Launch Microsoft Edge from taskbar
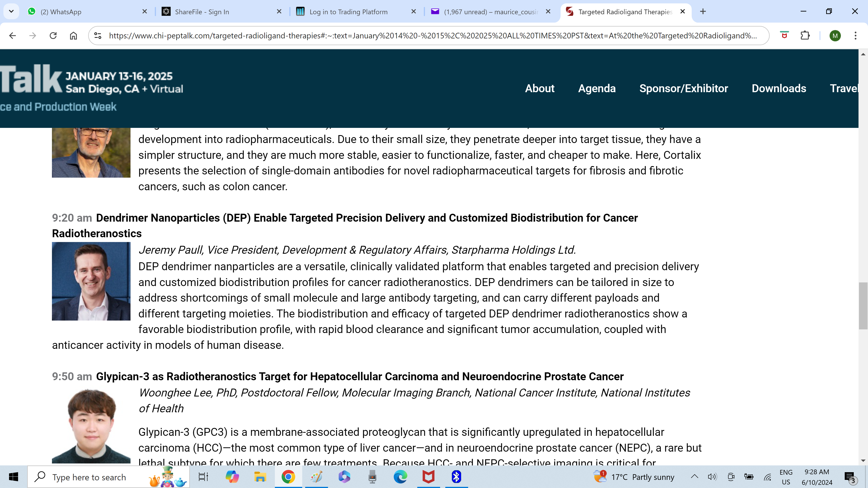Screen dimensions: 868x488 (x=400, y=477)
